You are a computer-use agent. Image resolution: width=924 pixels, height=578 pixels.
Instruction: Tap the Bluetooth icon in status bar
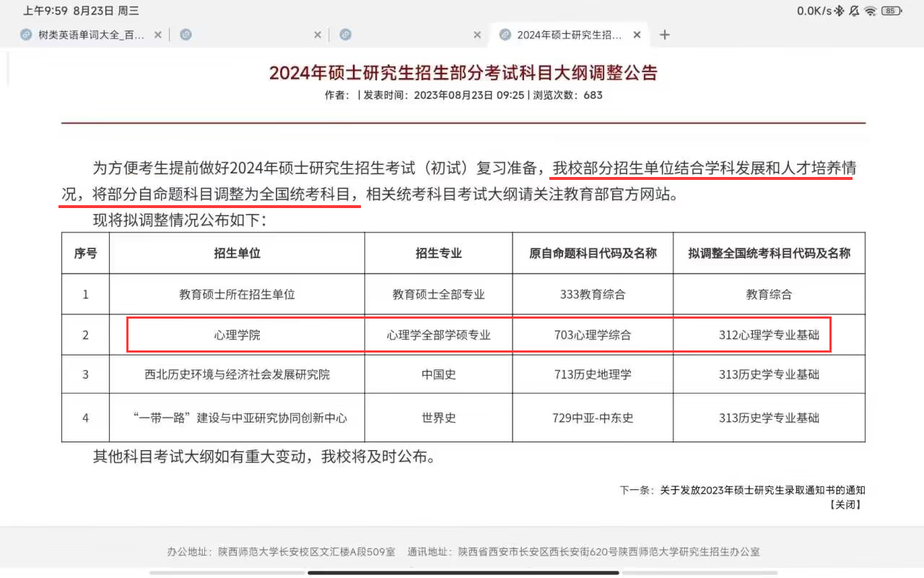coord(839,11)
